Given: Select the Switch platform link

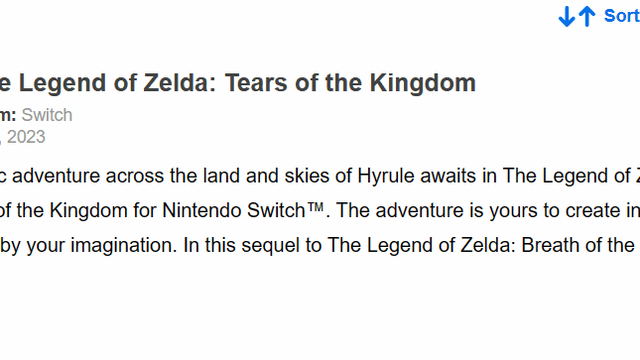Looking at the screenshot, I should [x=47, y=115].
